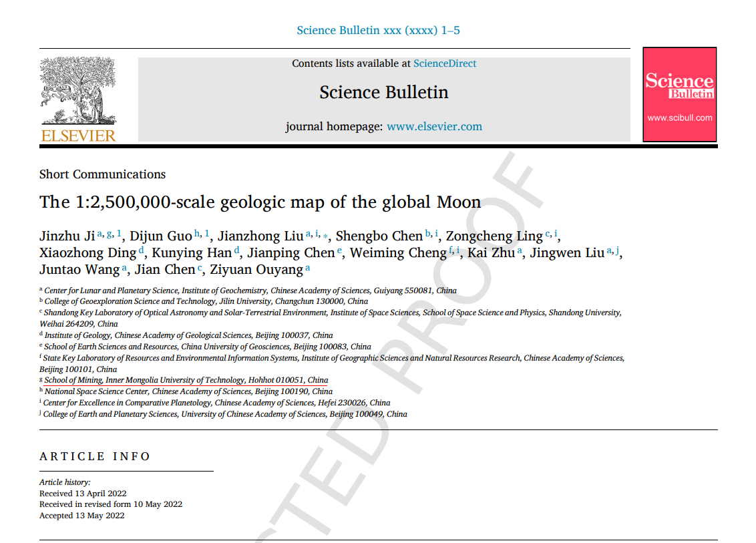Click the Science Bulletin xxx (xxxx) 1–5 header link
756x543 pixels.
point(378,31)
